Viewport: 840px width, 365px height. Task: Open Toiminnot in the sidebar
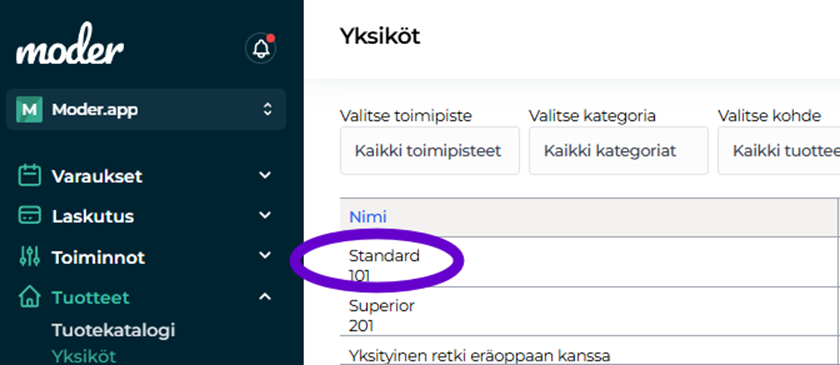[98, 258]
